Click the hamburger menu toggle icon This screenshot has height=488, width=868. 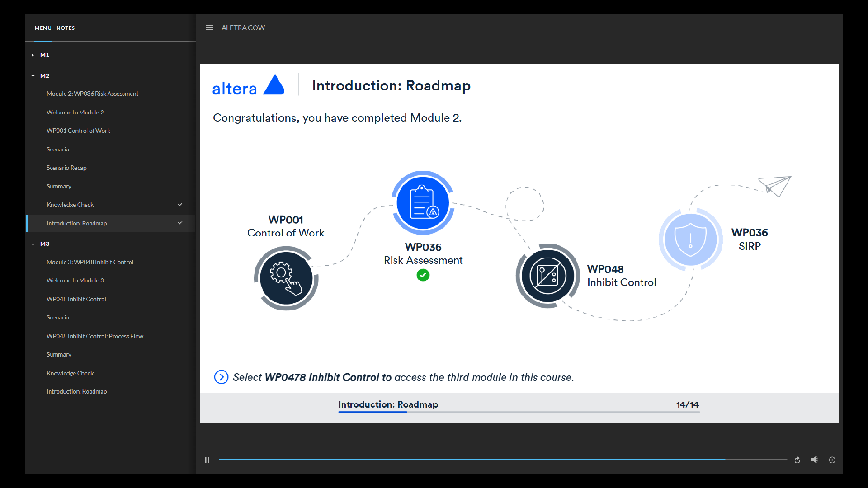[x=209, y=28]
